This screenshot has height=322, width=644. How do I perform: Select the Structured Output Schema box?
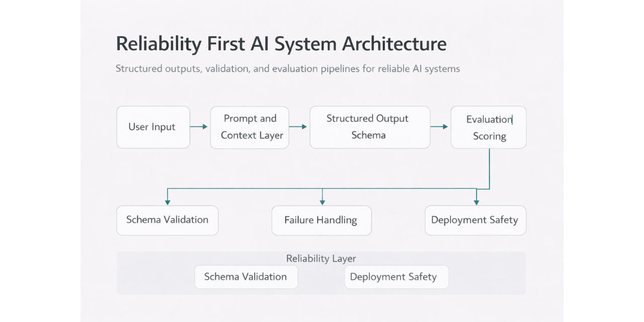pos(369,127)
